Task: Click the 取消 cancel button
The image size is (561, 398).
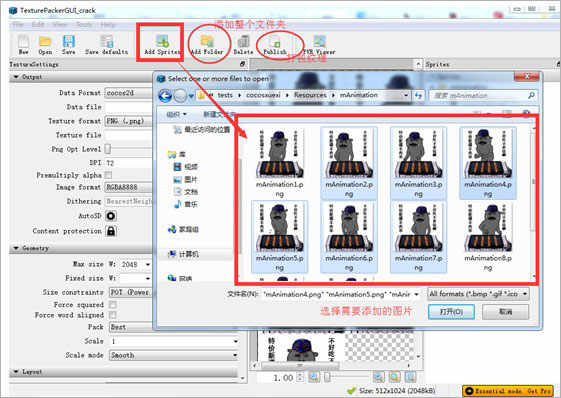Action: pyautogui.click(x=506, y=312)
